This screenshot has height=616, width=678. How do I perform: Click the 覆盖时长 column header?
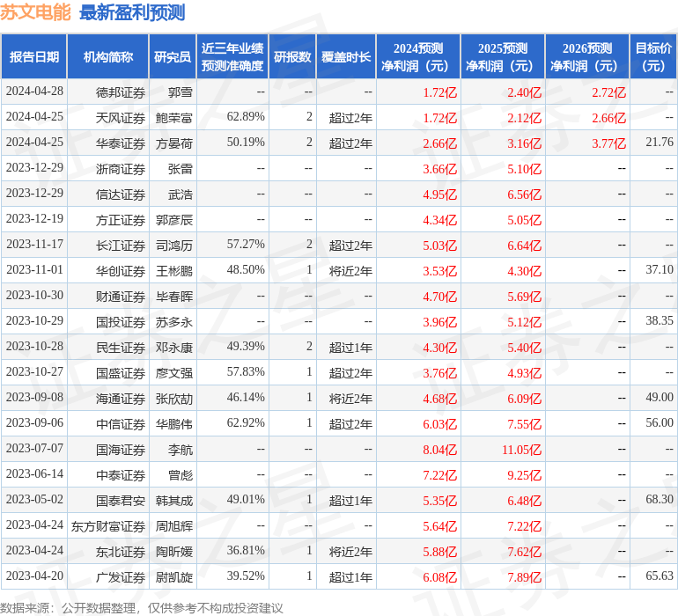346,56
